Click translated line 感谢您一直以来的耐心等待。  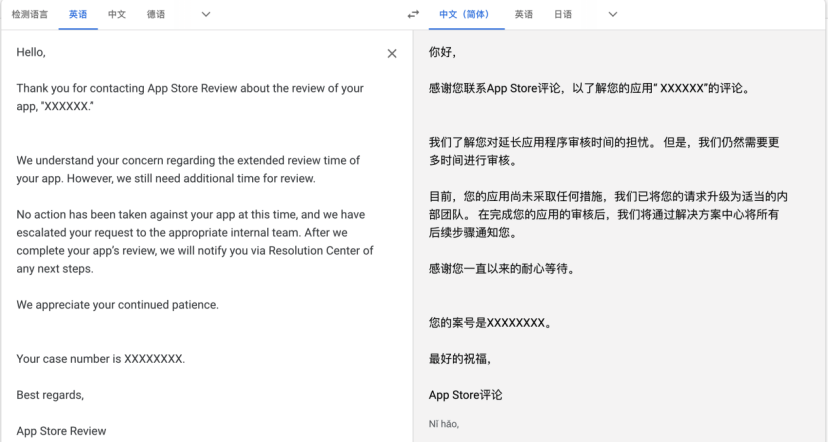502,269
